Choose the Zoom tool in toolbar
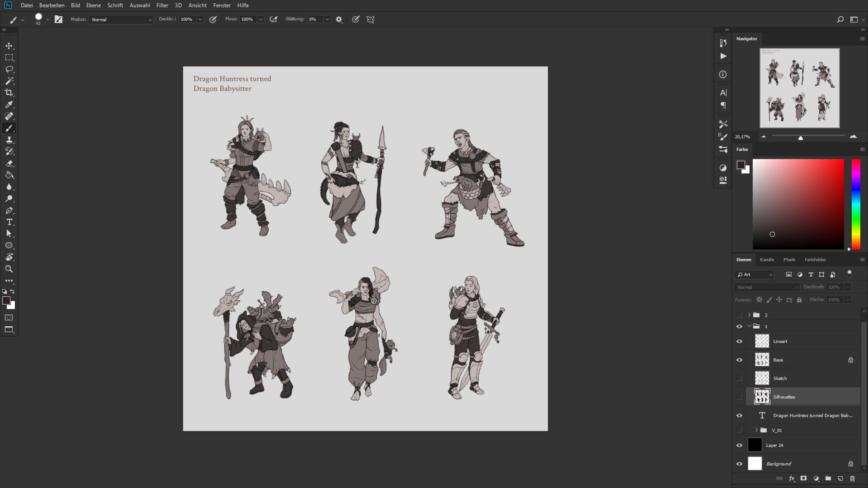The image size is (868, 488). click(9, 269)
